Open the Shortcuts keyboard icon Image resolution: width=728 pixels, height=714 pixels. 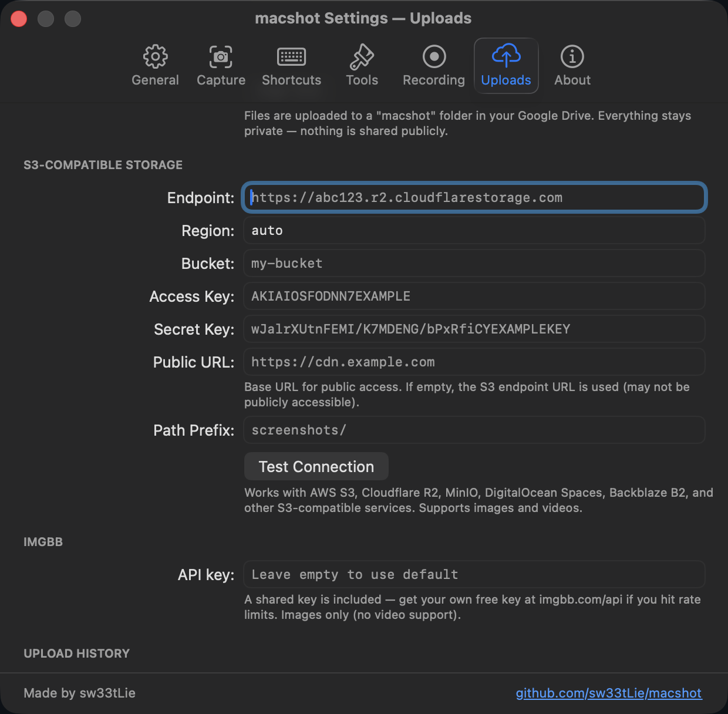291,57
